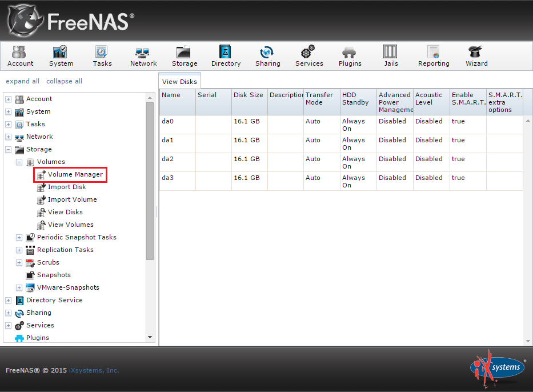Click the expand all link

[x=22, y=81]
